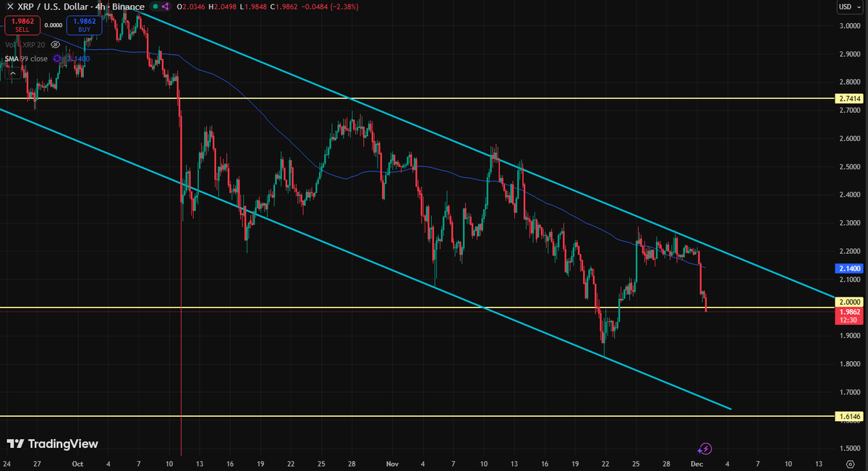Click the 1.6146 yellow price label
This screenshot has width=868, height=471.
click(848, 417)
